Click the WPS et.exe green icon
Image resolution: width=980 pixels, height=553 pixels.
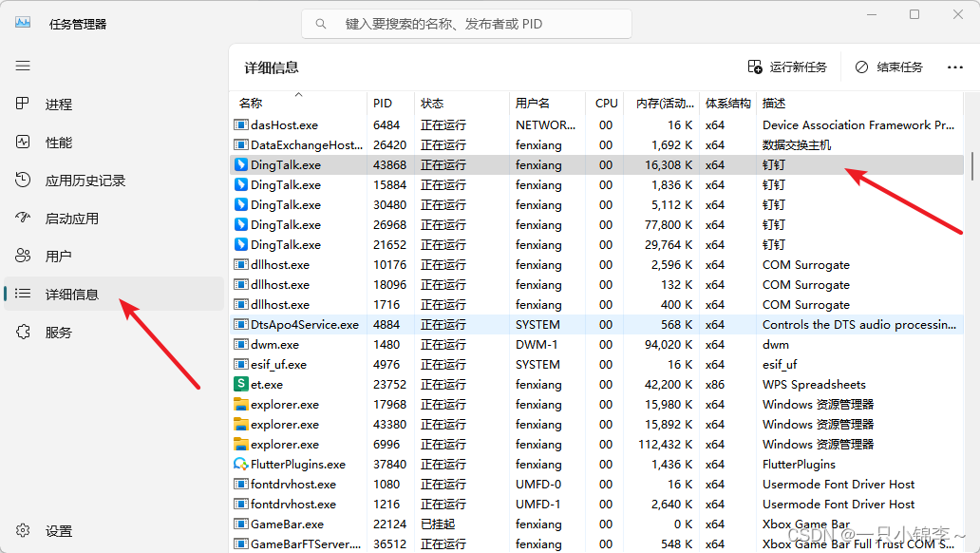click(x=240, y=384)
